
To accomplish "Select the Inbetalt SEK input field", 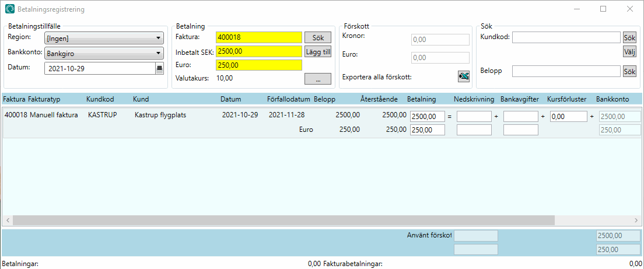I will pos(258,51).
